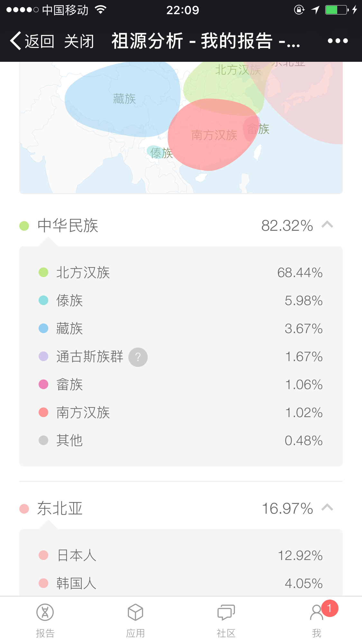
Task: Switch to the 社区 tab label
Action: pos(226,633)
